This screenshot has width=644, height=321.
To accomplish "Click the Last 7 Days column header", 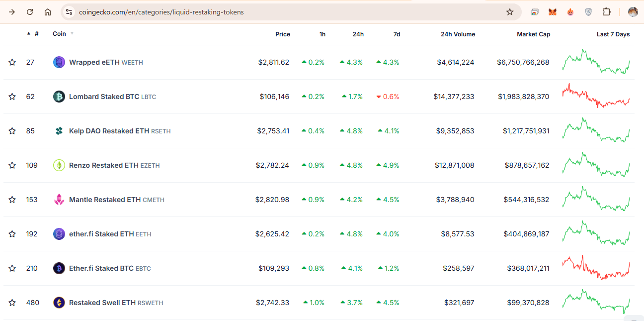I will (613, 34).
